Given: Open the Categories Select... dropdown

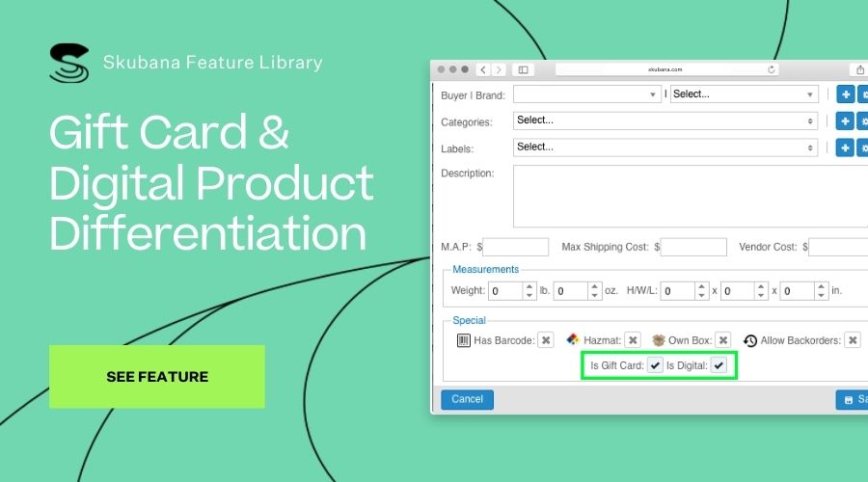Looking at the screenshot, I should [665, 120].
